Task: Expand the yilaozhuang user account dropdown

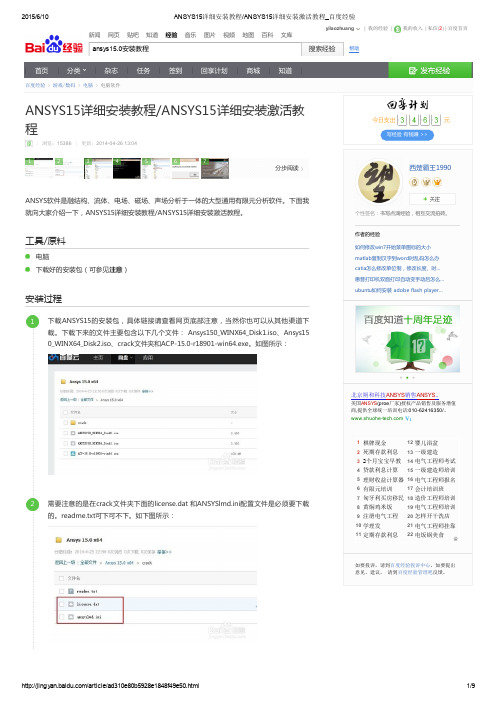Action: [x=343, y=28]
